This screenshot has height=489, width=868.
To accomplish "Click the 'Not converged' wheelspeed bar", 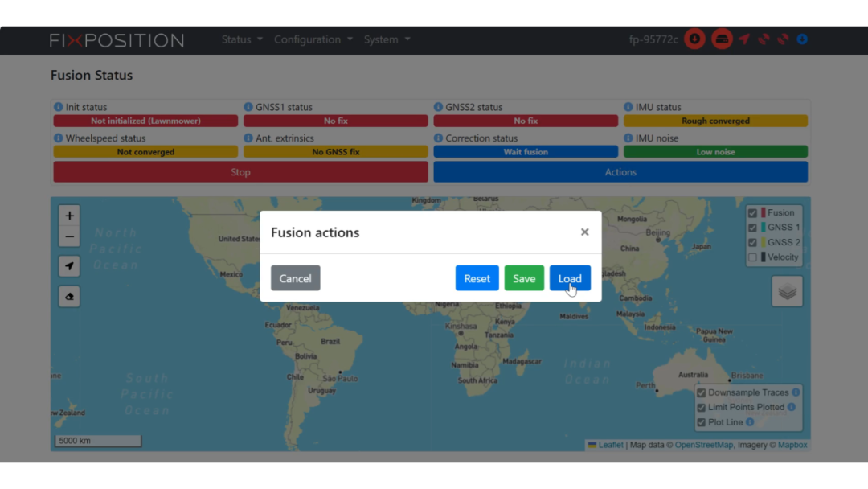I will pyautogui.click(x=145, y=152).
